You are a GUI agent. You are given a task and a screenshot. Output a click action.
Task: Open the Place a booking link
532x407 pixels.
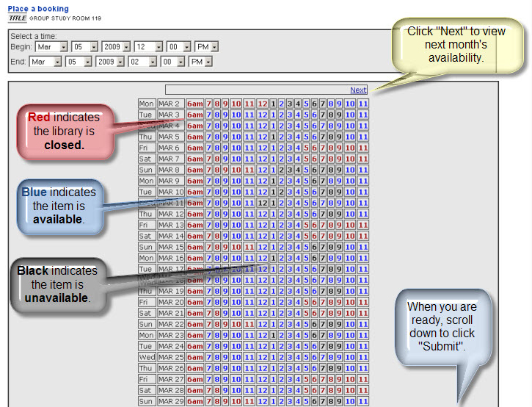[38, 9]
